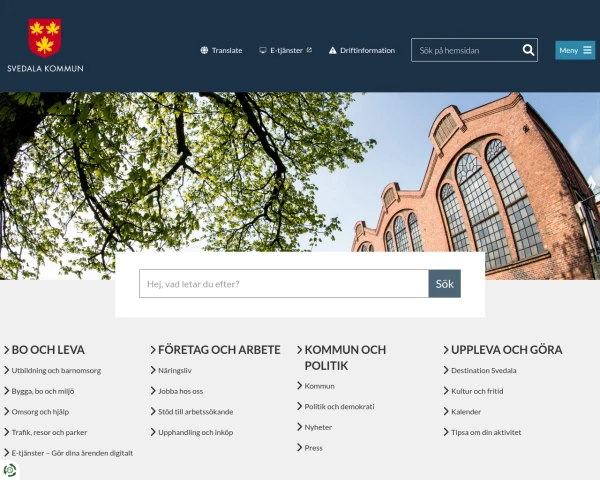This screenshot has width=600, height=480.
Task: Open Kultur och fritid
Action: click(477, 391)
